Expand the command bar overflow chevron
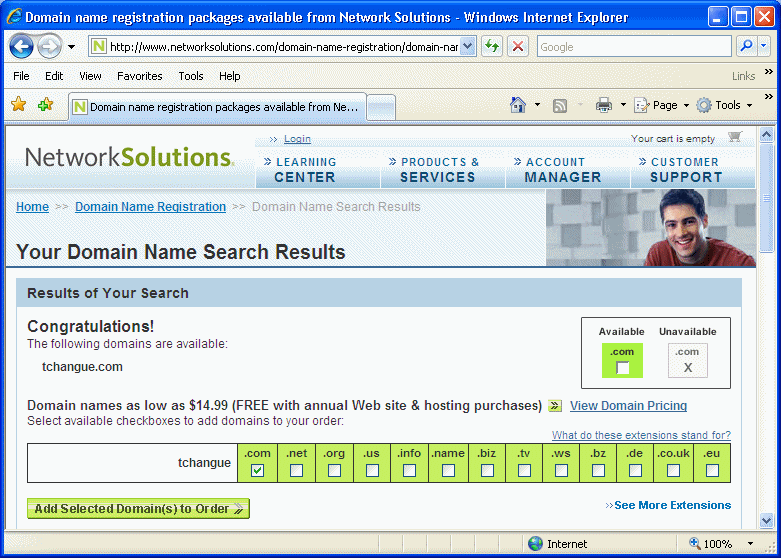 click(769, 96)
